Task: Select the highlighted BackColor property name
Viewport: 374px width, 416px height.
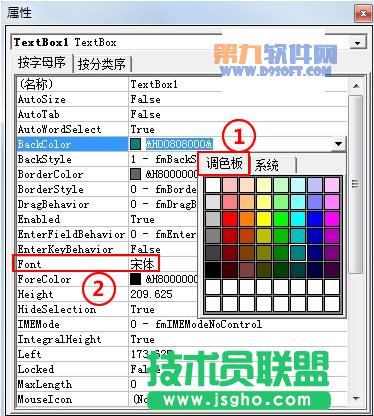Action: pos(44,144)
